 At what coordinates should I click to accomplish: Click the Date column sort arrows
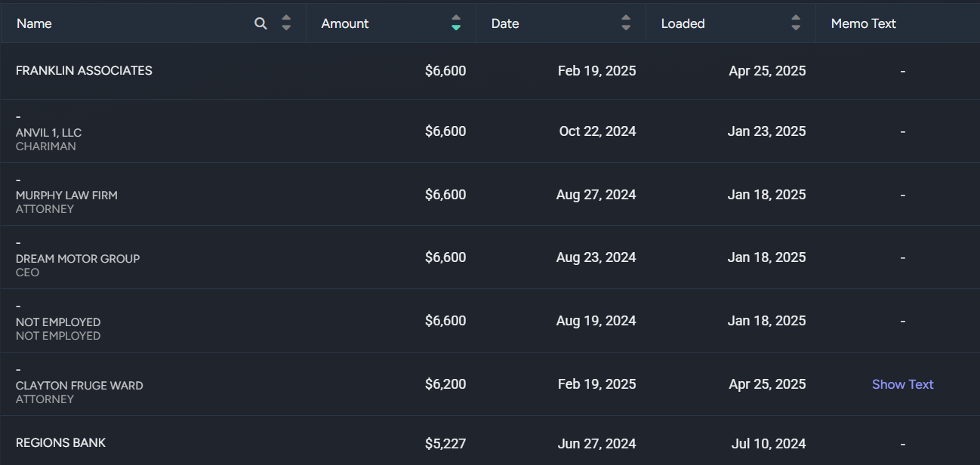coord(626,23)
